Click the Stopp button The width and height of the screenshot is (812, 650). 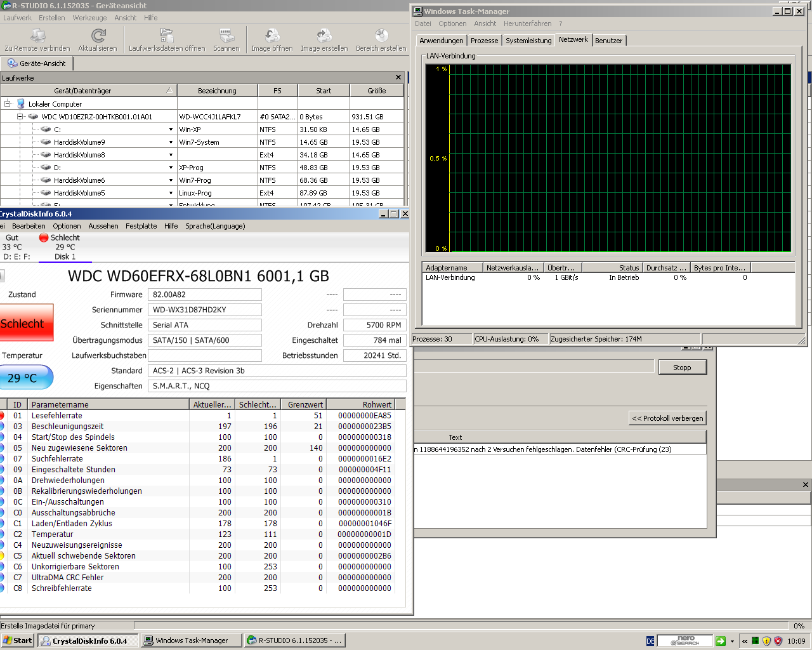click(x=682, y=368)
